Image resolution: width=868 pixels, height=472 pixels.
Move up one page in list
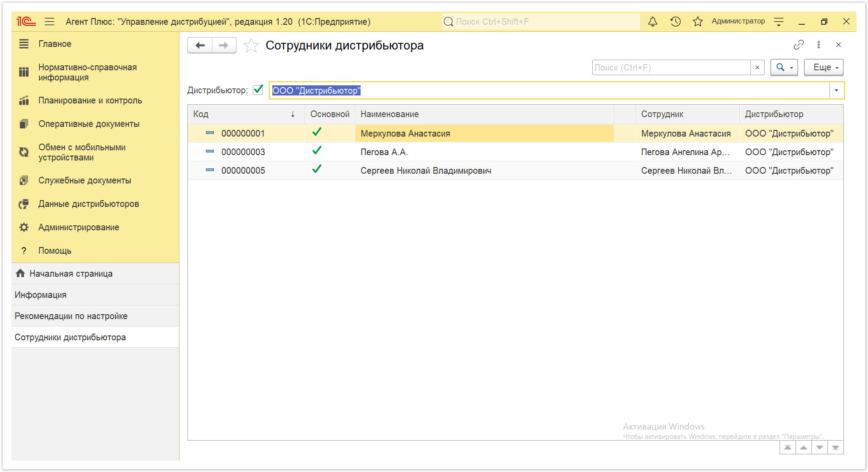803,448
